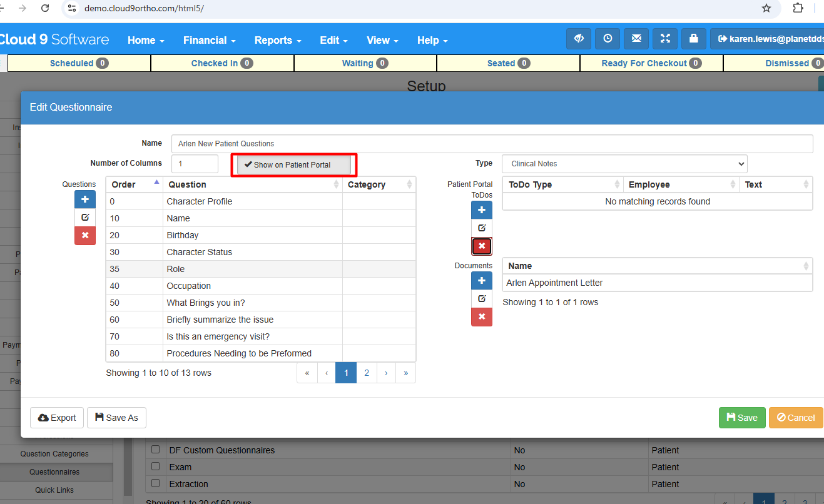Open Question Categories in the sidebar
824x504 pixels.
54,454
